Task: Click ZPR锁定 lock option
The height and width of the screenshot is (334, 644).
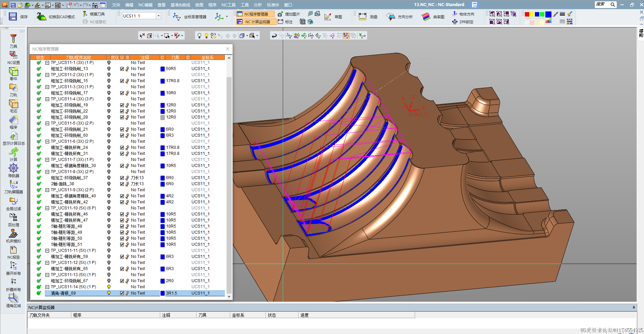Action: [463, 22]
